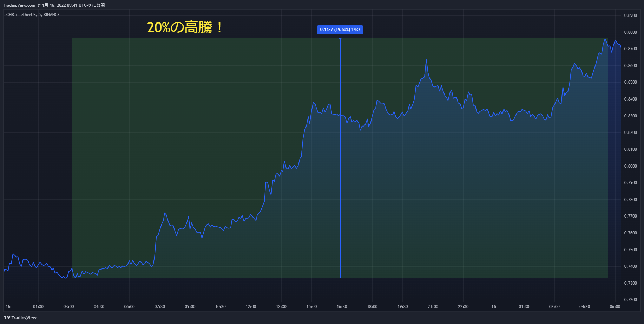
Task: Click the 0.8300 price axis label
Action: [x=630, y=116]
